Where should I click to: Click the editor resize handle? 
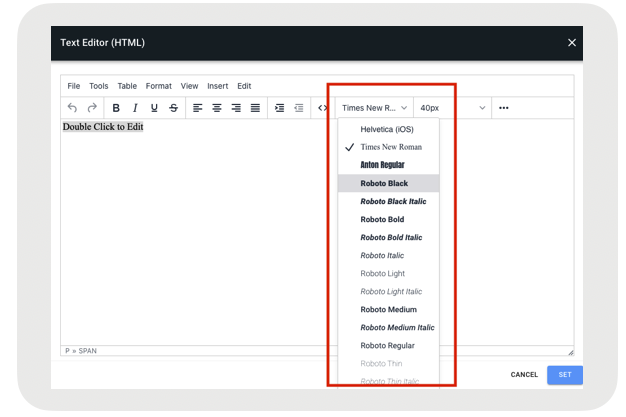pyautogui.click(x=571, y=352)
